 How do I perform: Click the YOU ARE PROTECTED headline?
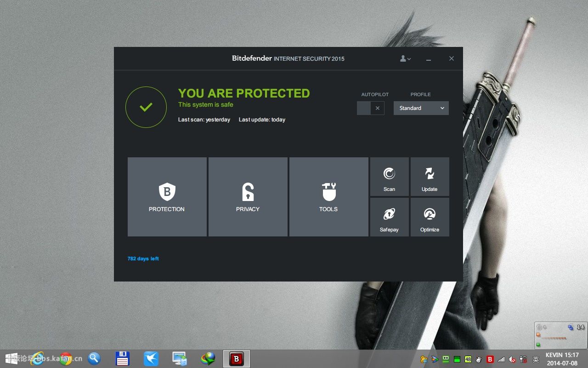(x=244, y=93)
